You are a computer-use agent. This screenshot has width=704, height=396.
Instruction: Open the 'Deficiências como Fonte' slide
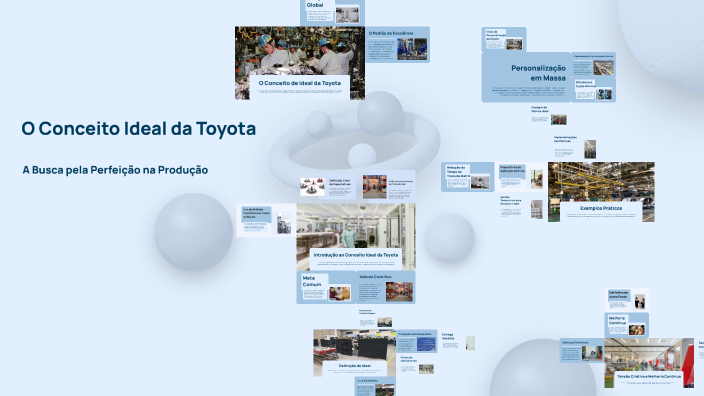[x=626, y=299]
